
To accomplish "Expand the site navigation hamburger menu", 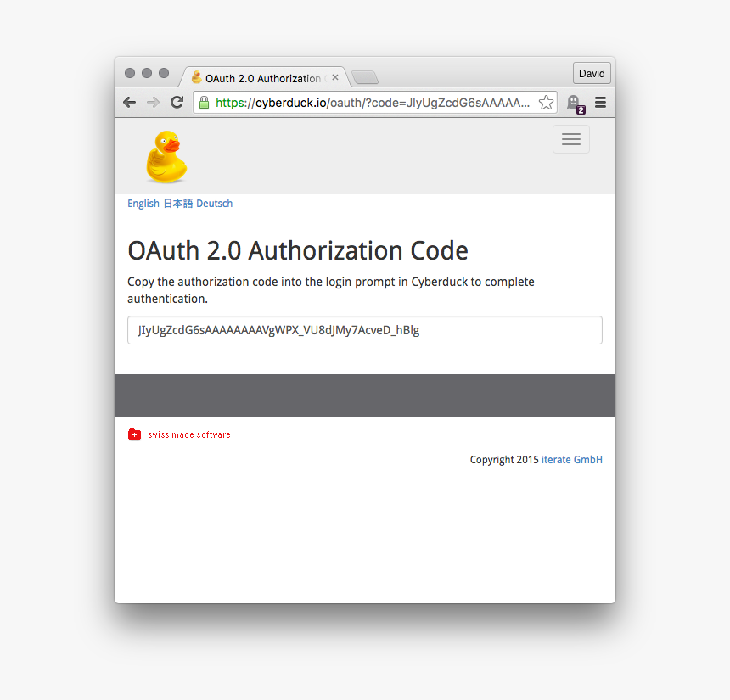I will coord(570,138).
